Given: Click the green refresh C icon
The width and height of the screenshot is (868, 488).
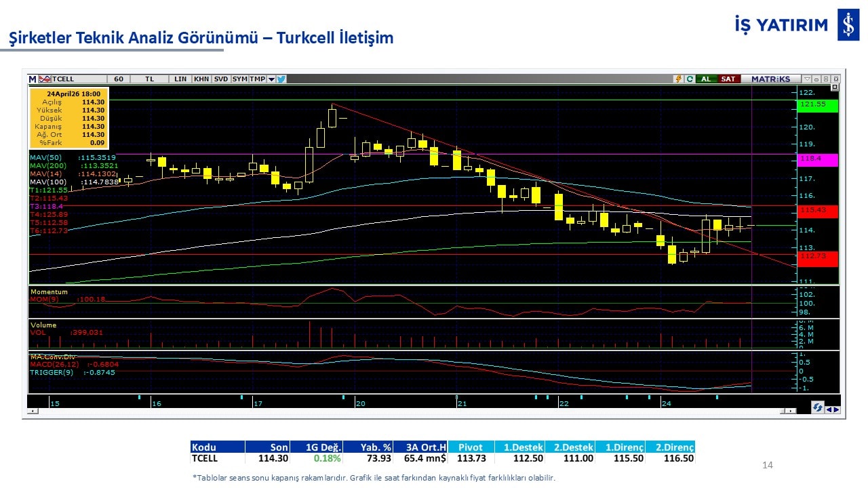Looking at the screenshot, I should [689, 79].
